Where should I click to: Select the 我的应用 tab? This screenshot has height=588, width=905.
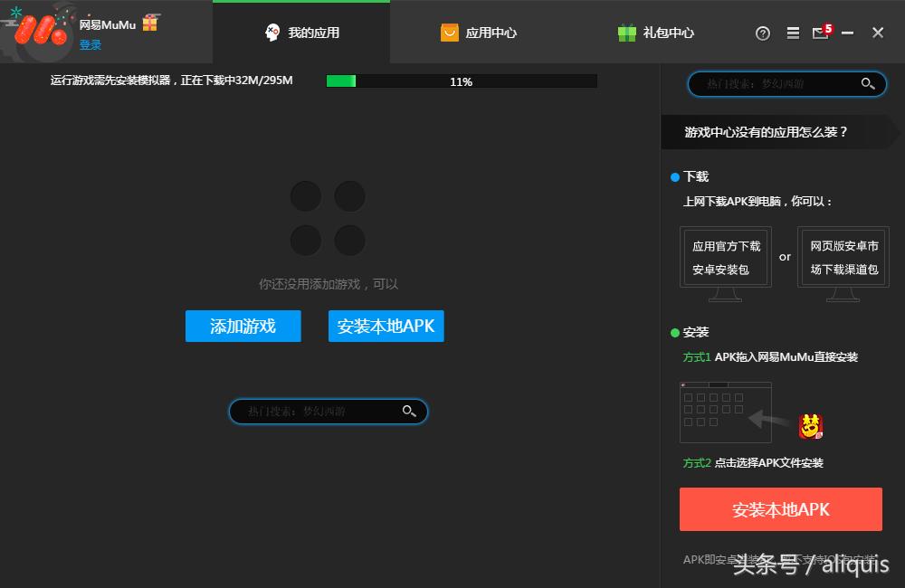[301, 32]
